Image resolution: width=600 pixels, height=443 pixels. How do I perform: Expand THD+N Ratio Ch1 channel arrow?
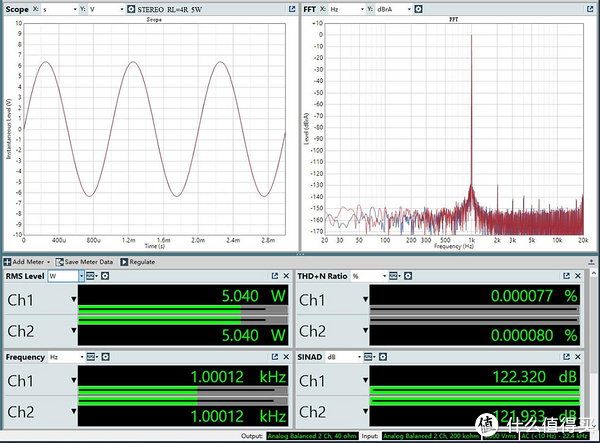365,299
